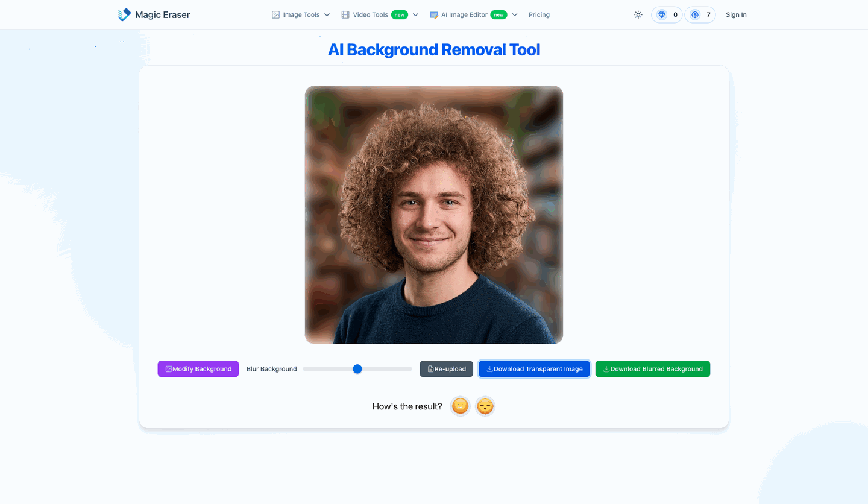Expand the AI Image Editor dropdown chevron
The image size is (868, 504).
pos(515,15)
